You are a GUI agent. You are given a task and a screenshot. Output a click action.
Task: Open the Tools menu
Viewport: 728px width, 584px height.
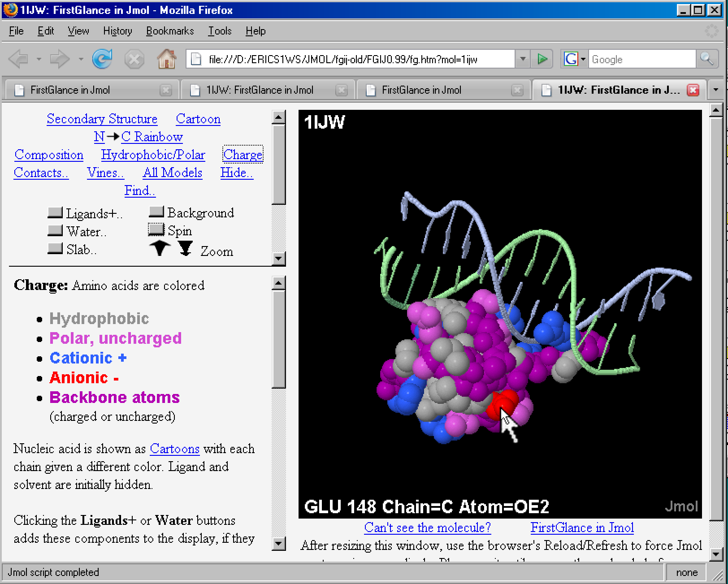[x=220, y=31]
